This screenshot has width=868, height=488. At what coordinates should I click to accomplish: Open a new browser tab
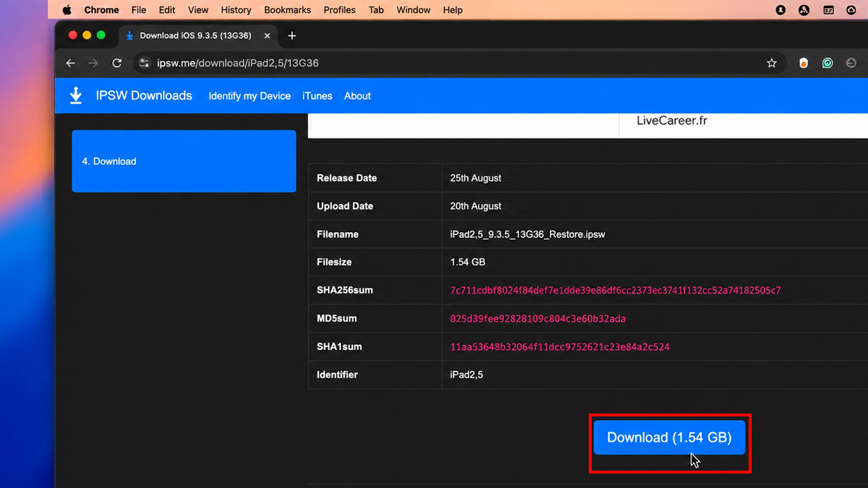[292, 35]
